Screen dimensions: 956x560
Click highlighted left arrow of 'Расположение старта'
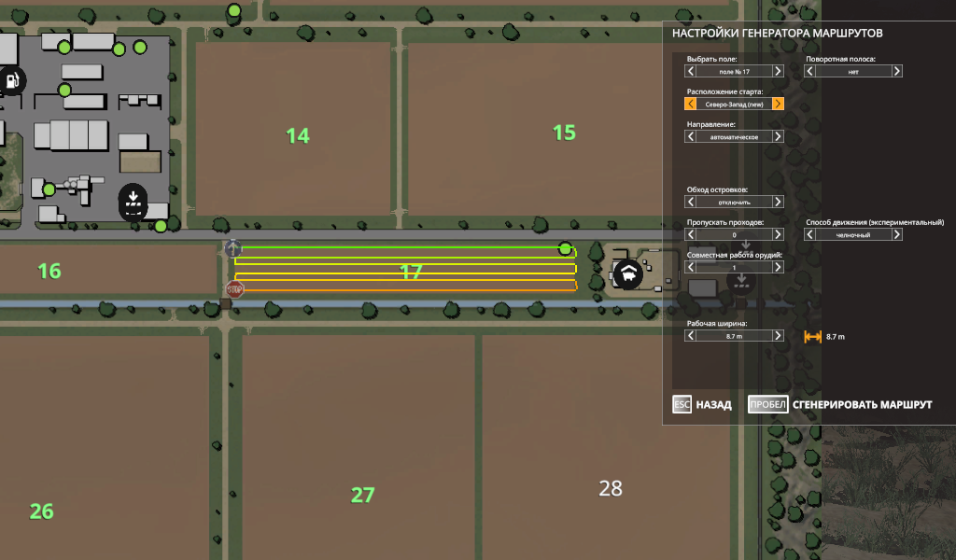pyautogui.click(x=690, y=105)
